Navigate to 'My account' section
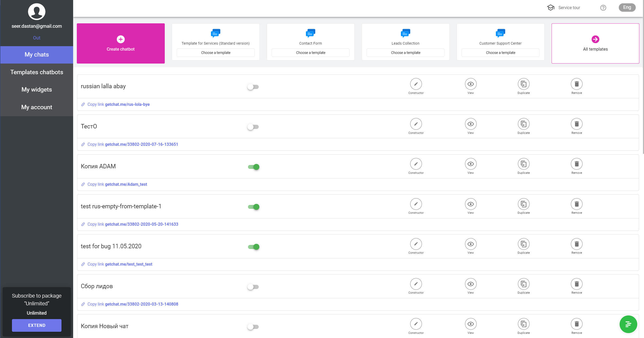The image size is (644, 338). (x=37, y=107)
